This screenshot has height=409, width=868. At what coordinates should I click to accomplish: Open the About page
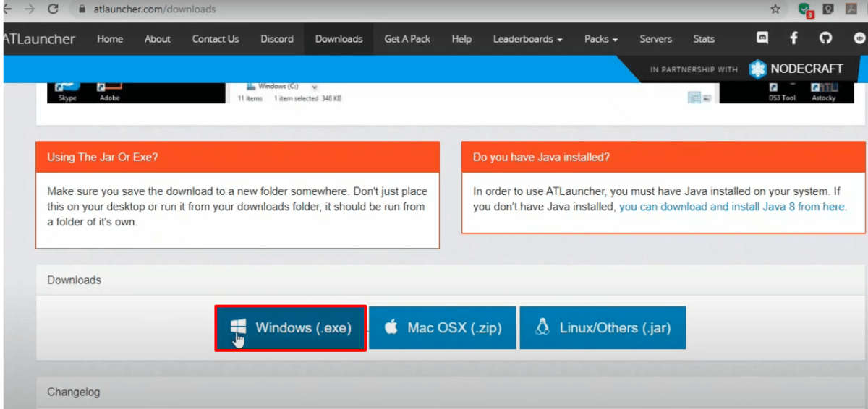tap(157, 39)
